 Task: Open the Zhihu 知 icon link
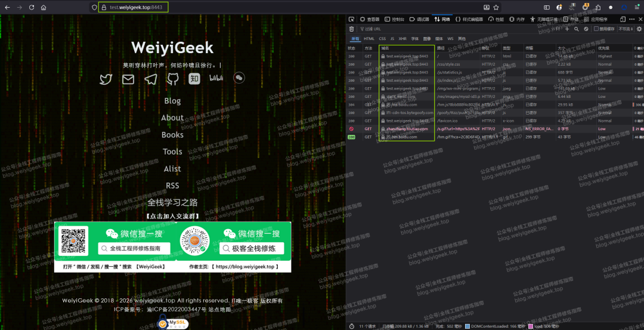[194, 79]
